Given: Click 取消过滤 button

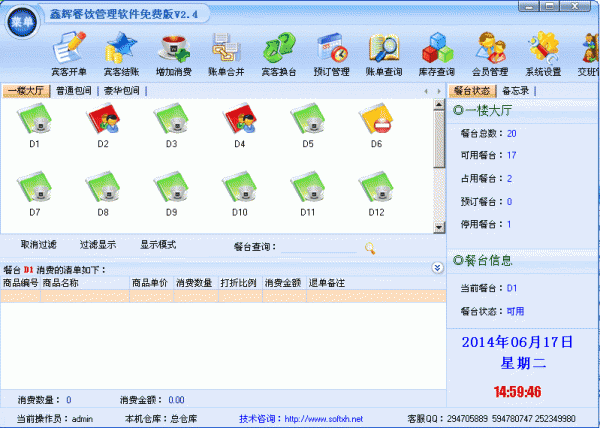Looking at the screenshot, I should [39, 245].
